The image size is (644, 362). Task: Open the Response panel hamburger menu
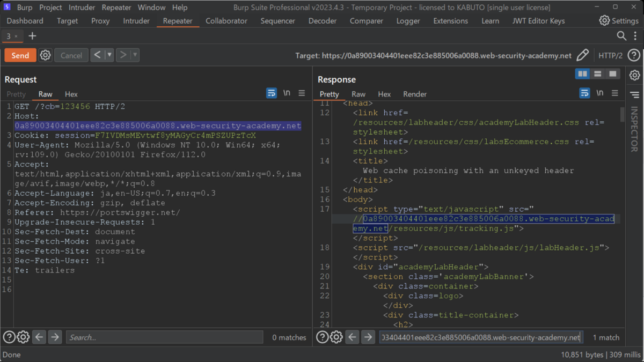615,93
